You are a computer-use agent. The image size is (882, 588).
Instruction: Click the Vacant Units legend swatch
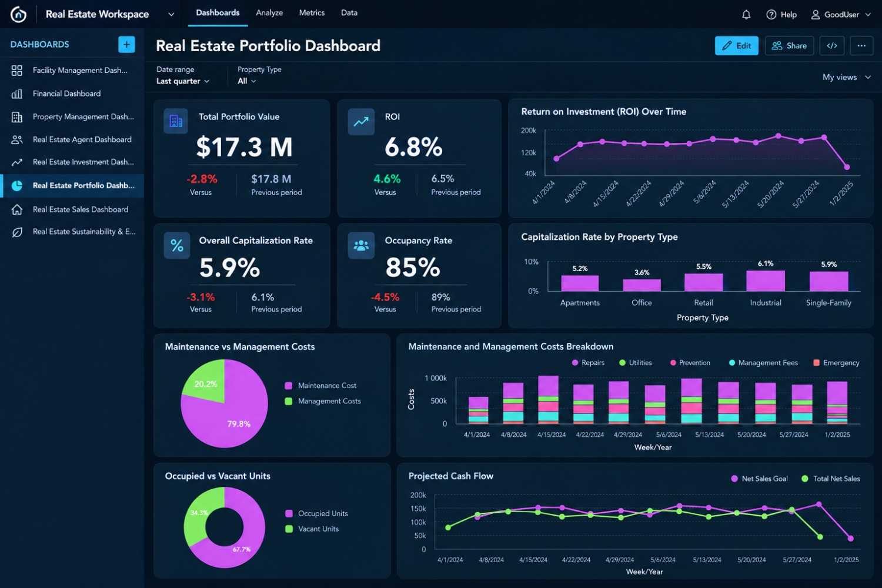pos(289,529)
